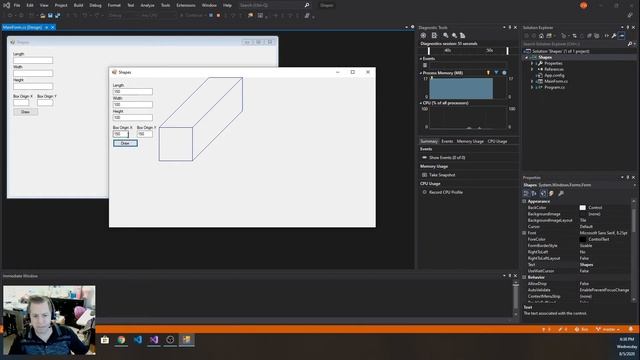
Task: Collapse the Events section in Diagnostic Tools
Action: (x=421, y=59)
